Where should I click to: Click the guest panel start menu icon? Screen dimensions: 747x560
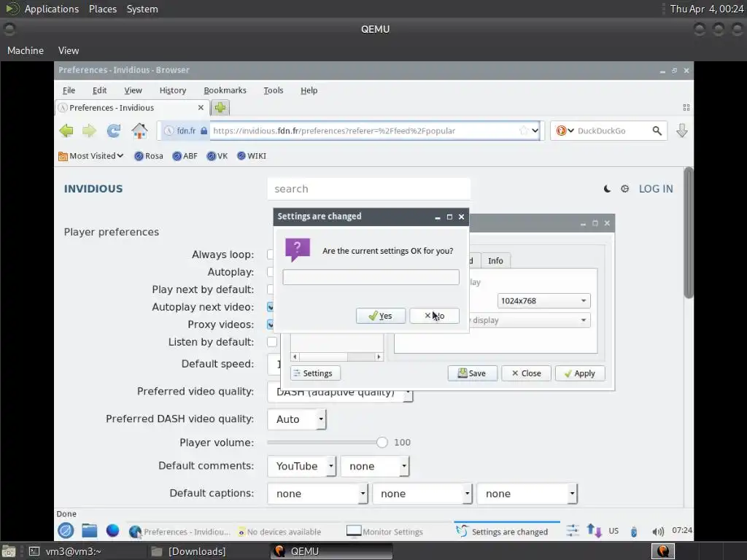click(66, 531)
